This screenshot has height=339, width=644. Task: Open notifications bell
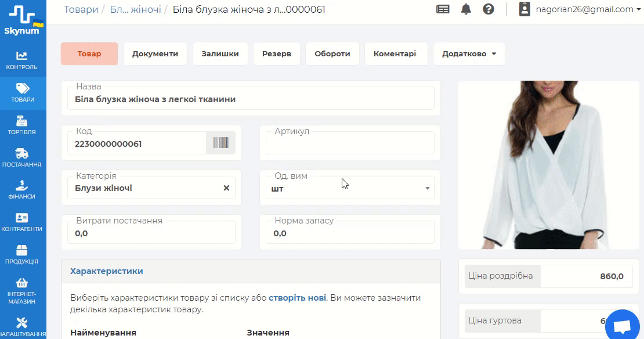(466, 9)
